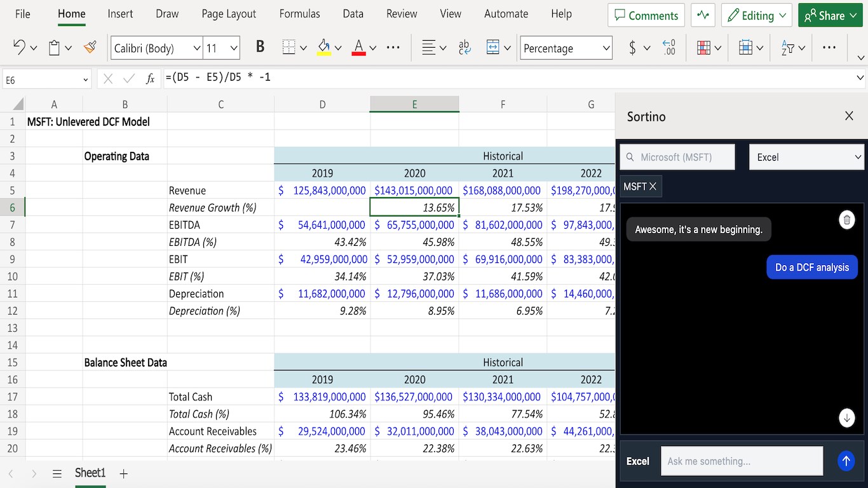Switch to the Insert tab
The image size is (868, 488).
coord(120,14)
